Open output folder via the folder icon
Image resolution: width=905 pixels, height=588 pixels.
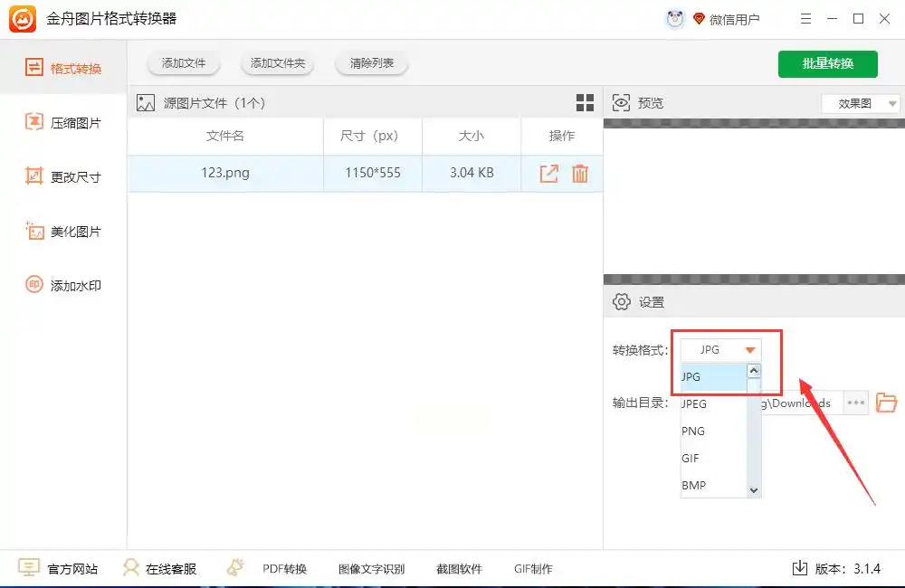[x=887, y=403]
